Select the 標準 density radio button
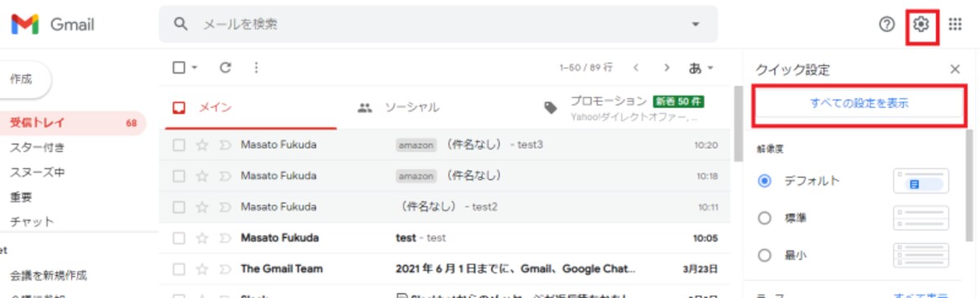Viewport: 980px width, 298px height. pyautogui.click(x=765, y=218)
